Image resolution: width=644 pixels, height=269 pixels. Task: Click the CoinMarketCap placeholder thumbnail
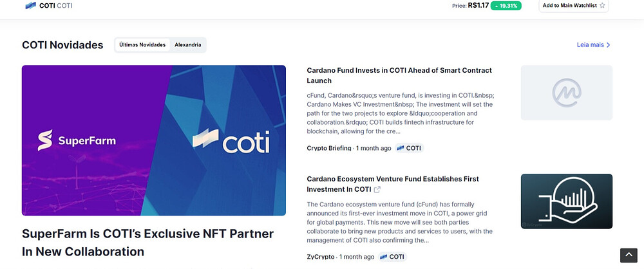[x=566, y=93]
